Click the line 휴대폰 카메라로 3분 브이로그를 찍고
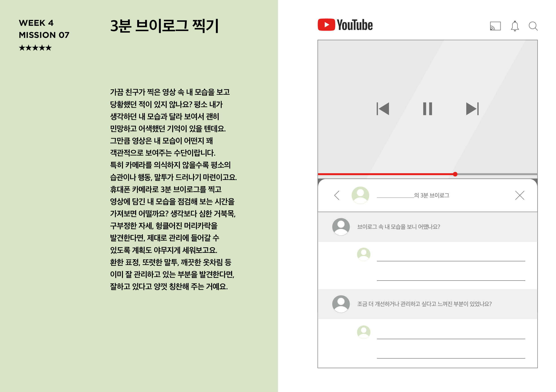Image resolution: width=556 pixels, height=392 pixels. (x=166, y=189)
